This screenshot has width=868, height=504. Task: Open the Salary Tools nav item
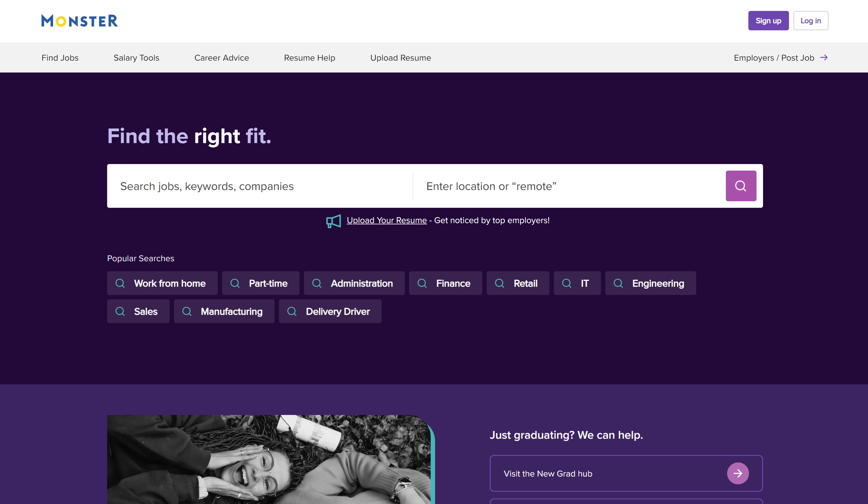[x=136, y=58]
